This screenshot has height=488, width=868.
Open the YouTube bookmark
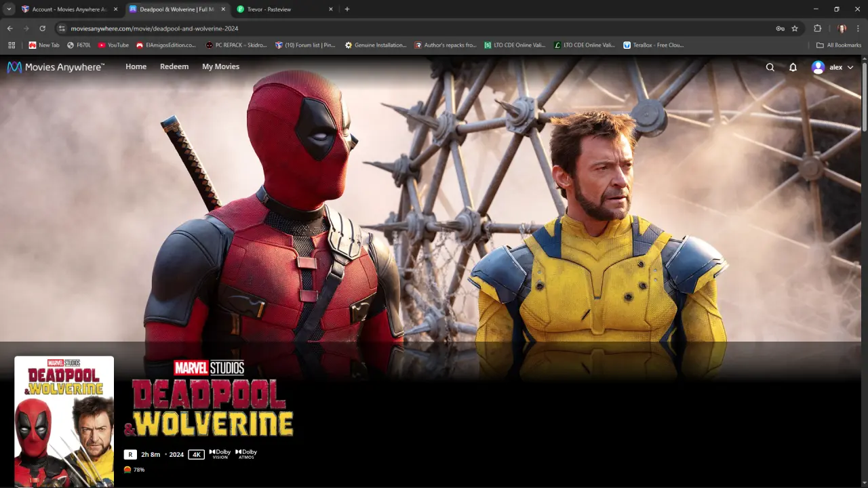(x=113, y=45)
